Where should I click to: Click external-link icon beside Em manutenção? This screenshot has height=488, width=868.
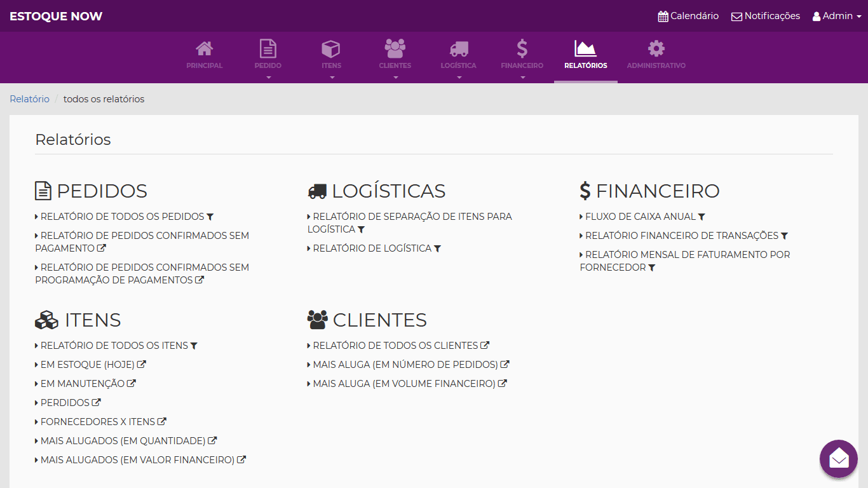(x=132, y=383)
